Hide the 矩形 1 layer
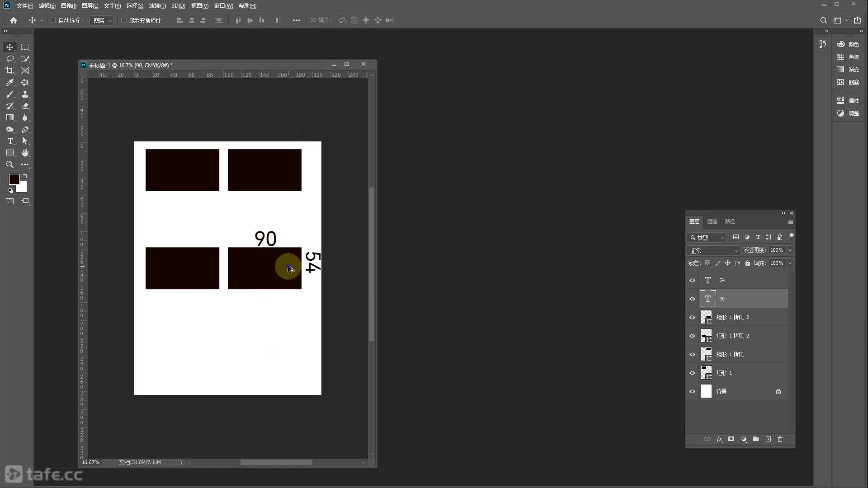This screenshot has height=488, width=868. pos(692,373)
